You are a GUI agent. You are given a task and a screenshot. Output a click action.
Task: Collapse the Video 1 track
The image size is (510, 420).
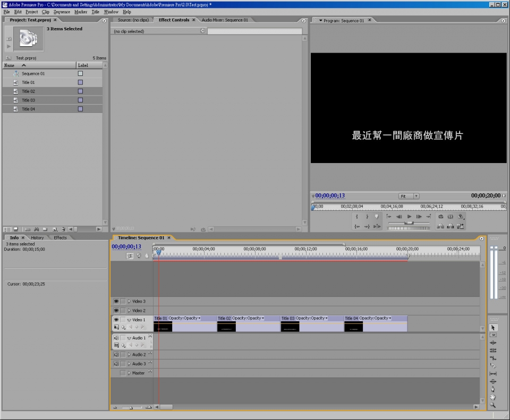click(129, 320)
